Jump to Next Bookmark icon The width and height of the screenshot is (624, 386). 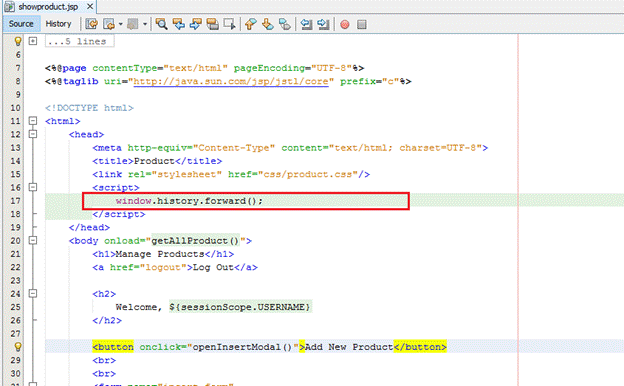click(x=267, y=24)
